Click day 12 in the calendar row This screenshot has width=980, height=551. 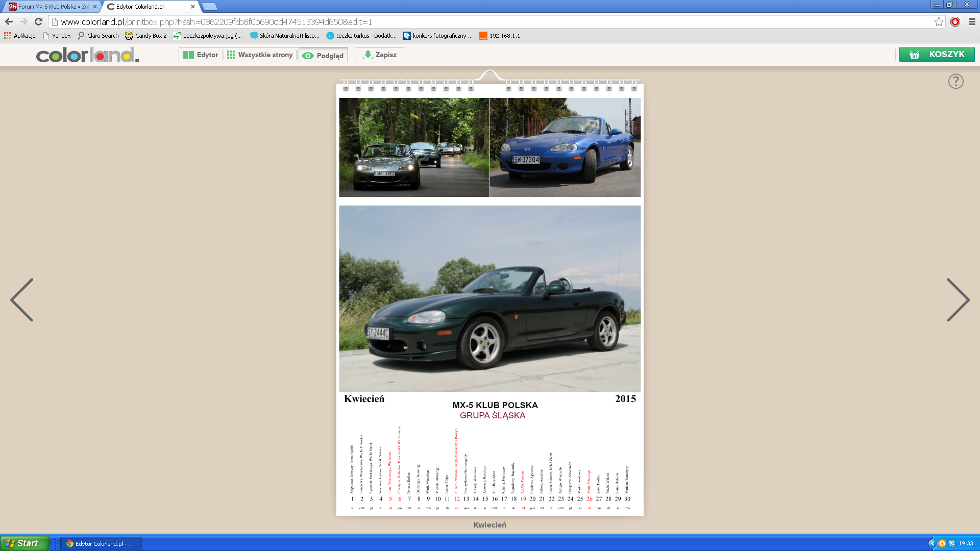coord(457,499)
